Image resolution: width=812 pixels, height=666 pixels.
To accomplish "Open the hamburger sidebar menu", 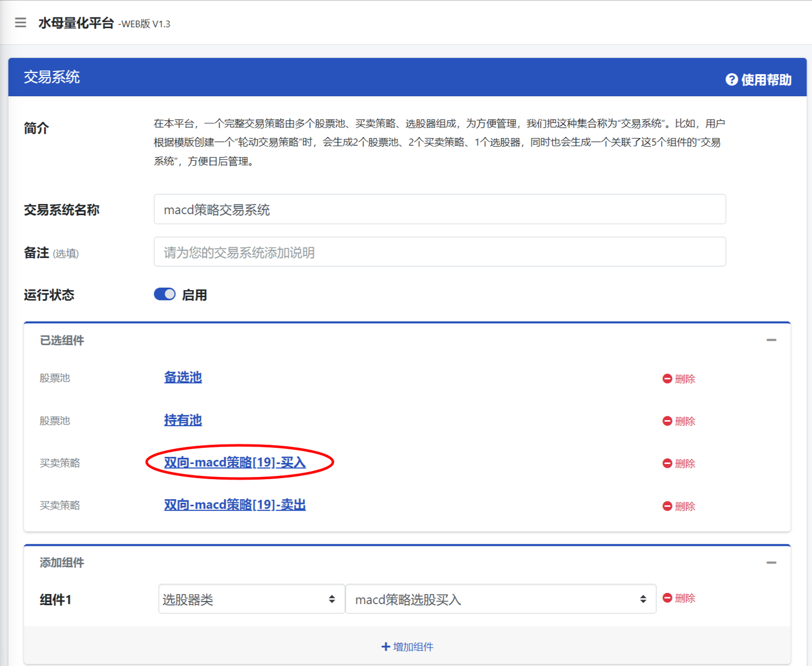I will 21,23.
